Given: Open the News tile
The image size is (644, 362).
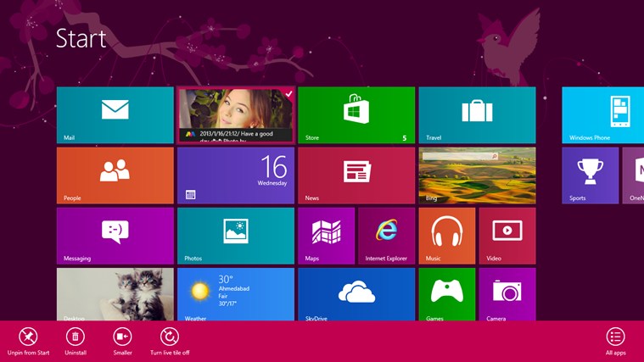Looking at the screenshot, I should pos(356,175).
